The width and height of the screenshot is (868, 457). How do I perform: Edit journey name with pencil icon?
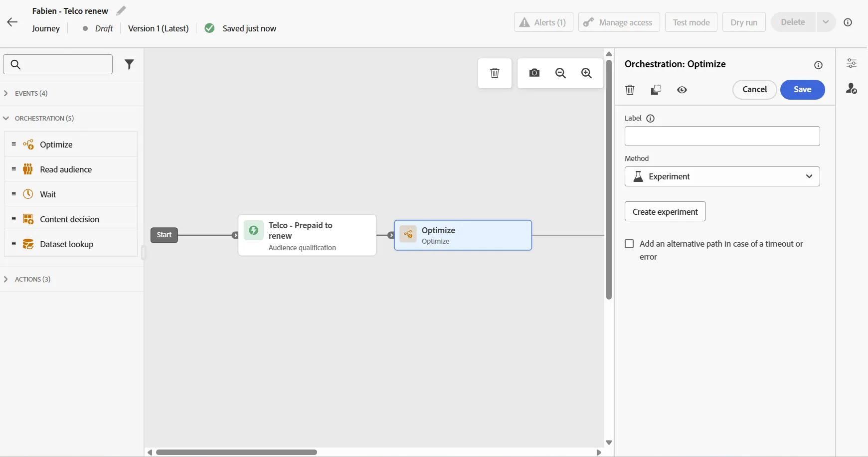point(121,10)
